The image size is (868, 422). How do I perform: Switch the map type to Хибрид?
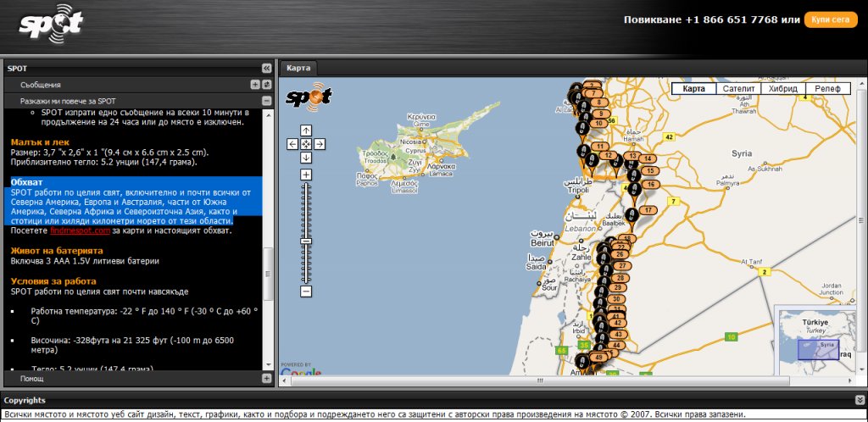click(x=783, y=88)
